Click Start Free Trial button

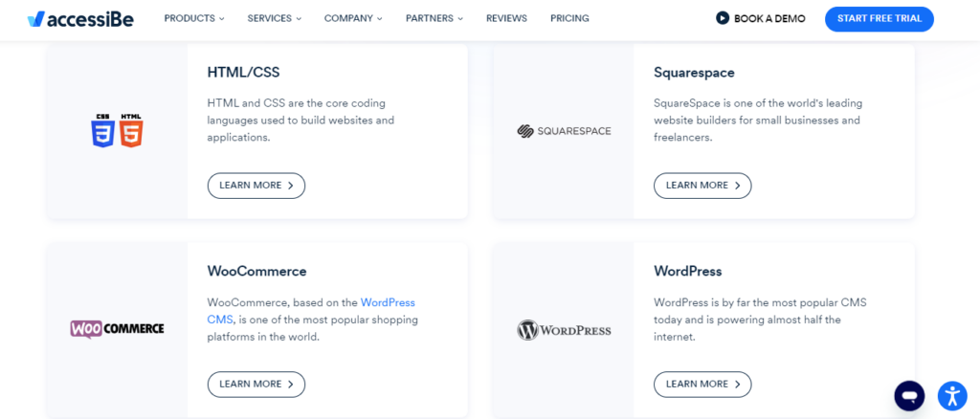coord(880,19)
